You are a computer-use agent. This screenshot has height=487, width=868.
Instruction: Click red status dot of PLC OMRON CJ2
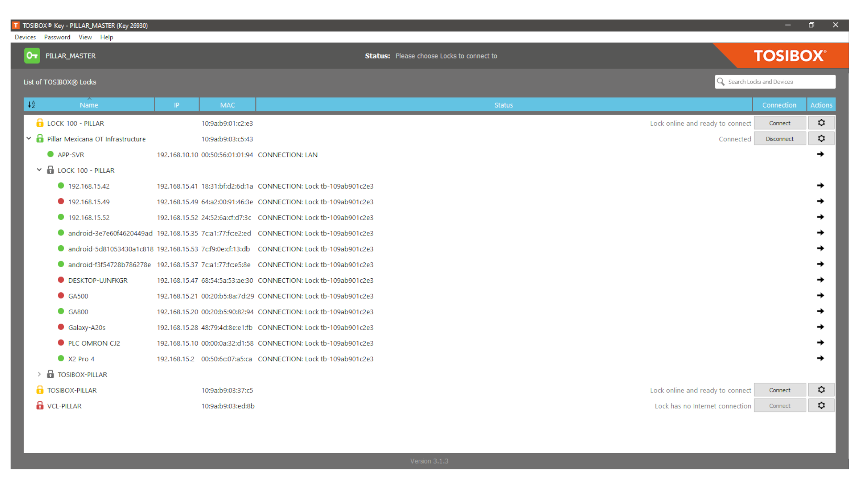(x=61, y=343)
